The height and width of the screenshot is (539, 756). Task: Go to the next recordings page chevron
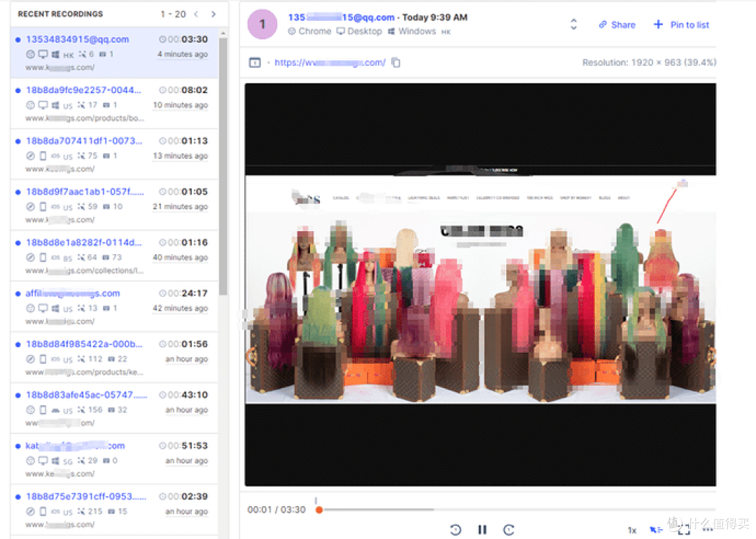click(213, 13)
